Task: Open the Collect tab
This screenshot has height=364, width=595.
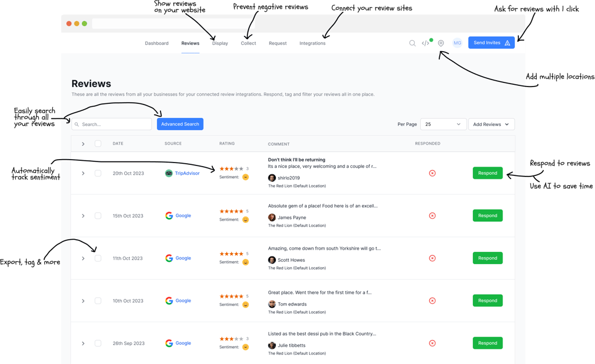Action: pos(249,43)
